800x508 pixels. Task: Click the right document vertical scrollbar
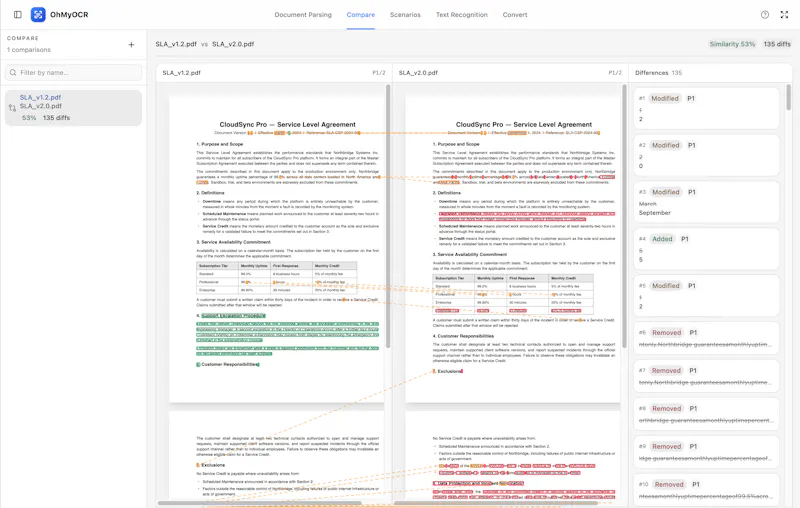pos(624,216)
